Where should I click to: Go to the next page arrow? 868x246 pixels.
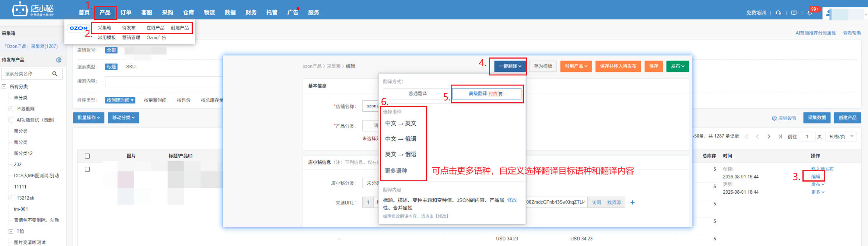click(769, 136)
